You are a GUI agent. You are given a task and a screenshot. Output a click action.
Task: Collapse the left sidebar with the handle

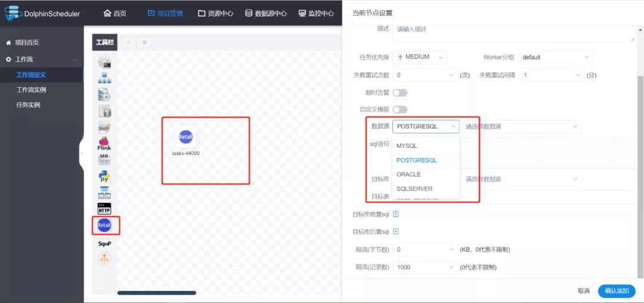81,153
